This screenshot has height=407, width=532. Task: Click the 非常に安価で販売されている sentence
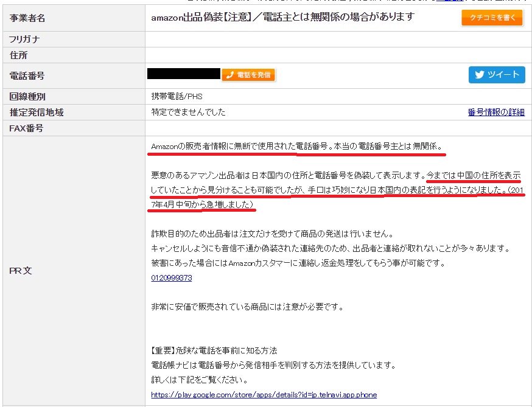[x=247, y=307]
